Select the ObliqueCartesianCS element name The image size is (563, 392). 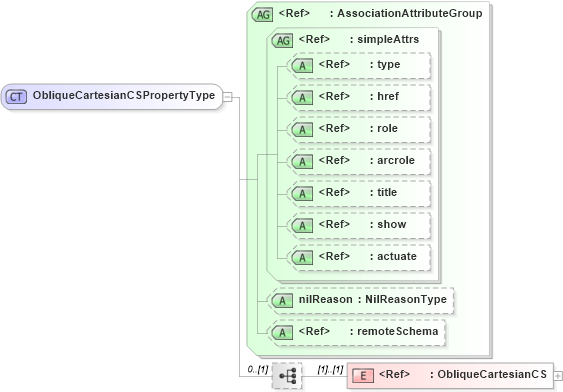[x=492, y=374]
